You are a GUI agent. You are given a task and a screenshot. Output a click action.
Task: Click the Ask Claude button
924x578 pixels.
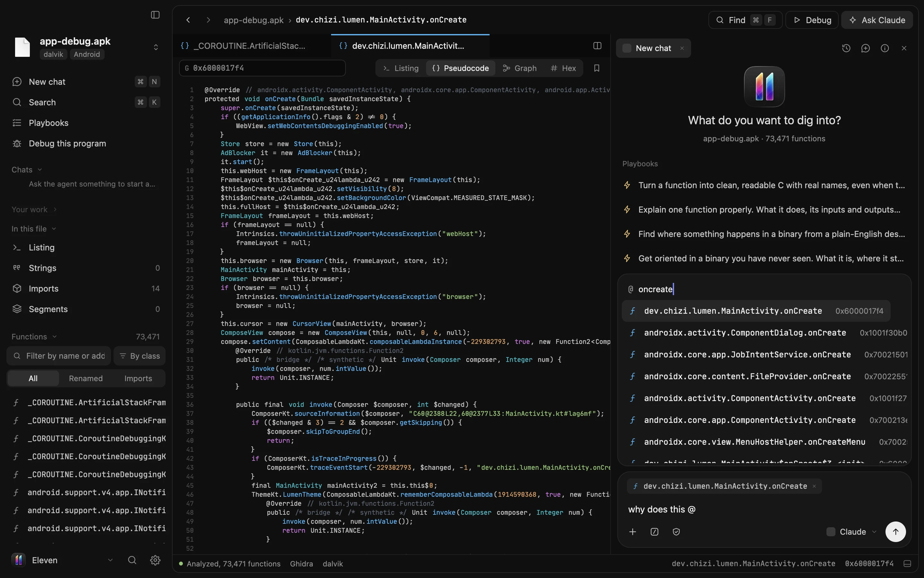pos(877,20)
